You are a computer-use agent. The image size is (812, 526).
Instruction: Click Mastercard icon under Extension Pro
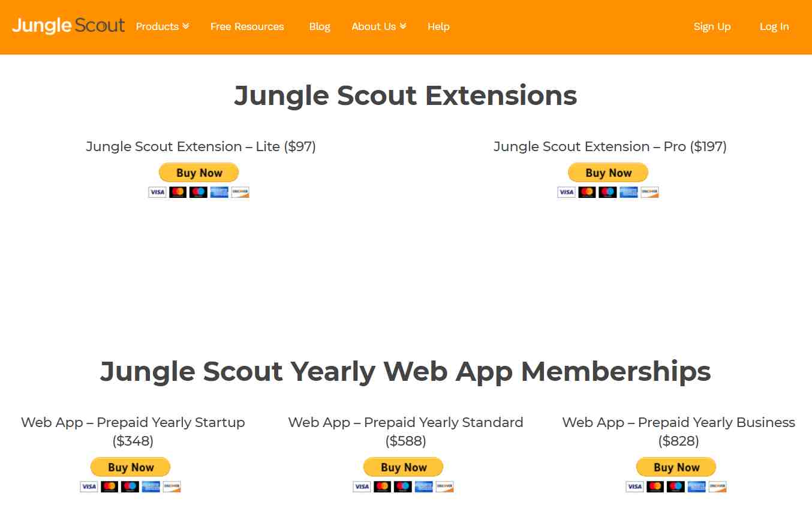point(587,192)
